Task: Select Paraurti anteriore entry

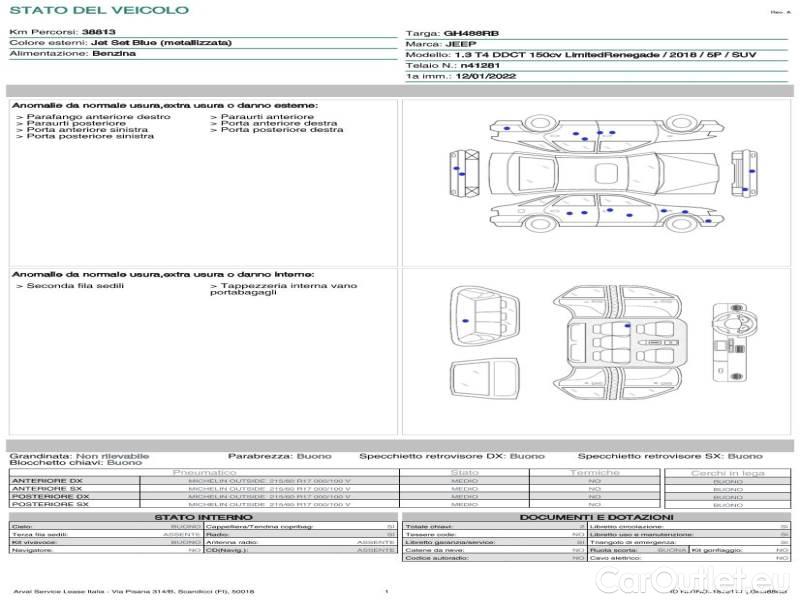Action: click(262, 117)
